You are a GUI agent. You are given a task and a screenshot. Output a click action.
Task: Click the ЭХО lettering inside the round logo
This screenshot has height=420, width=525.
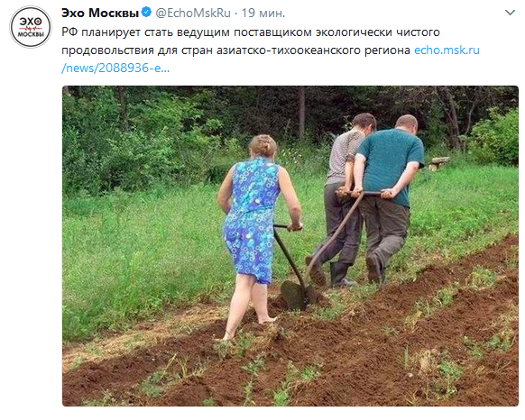31,22
